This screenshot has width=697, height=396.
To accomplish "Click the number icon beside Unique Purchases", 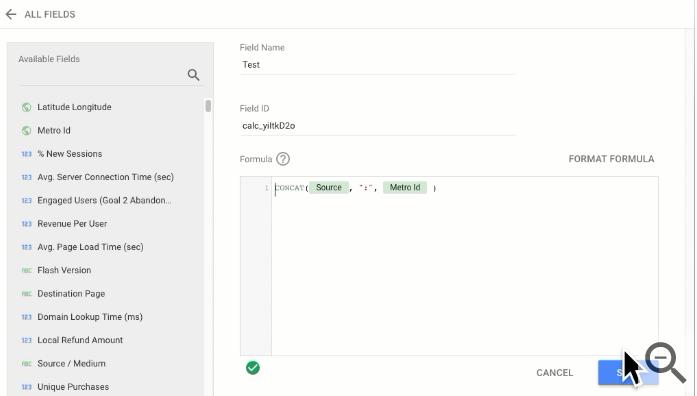I will [27, 387].
